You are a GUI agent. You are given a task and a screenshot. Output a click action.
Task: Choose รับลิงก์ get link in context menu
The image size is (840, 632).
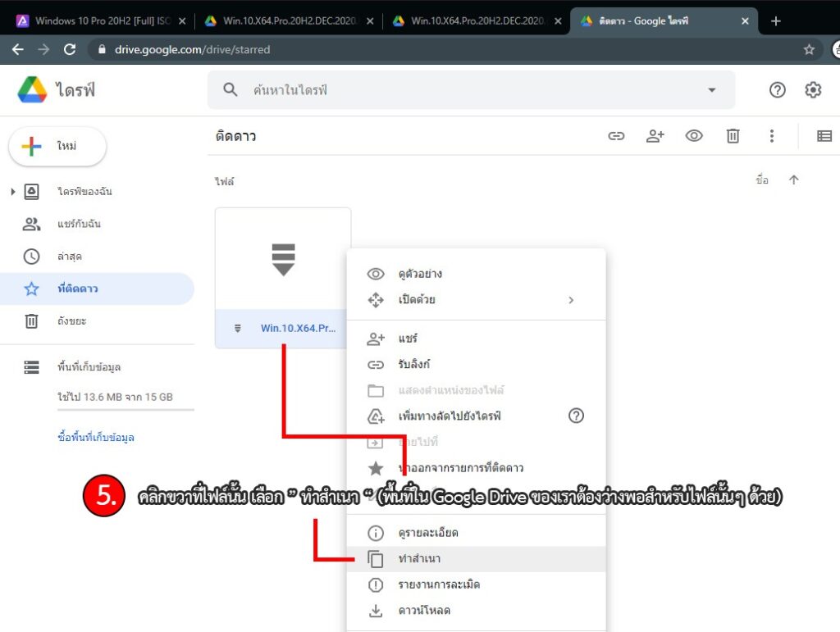(477, 365)
